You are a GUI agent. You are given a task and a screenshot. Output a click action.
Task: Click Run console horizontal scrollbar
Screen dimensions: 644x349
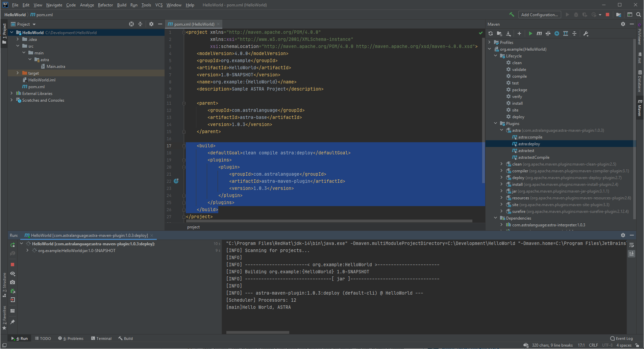coord(257,332)
